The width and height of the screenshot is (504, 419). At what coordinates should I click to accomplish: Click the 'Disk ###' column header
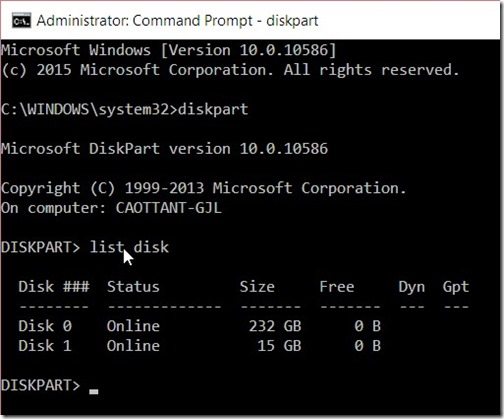click(54, 287)
